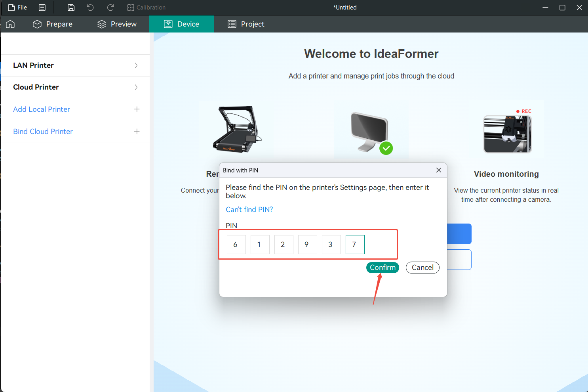The height and width of the screenshot is (392, 588).
Task: Undo the last action
Action: [x=90, y=8]
